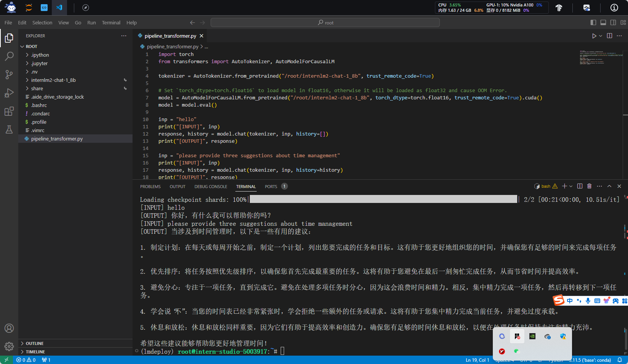Toggle secondary side bar visibility

coord(613,22)
